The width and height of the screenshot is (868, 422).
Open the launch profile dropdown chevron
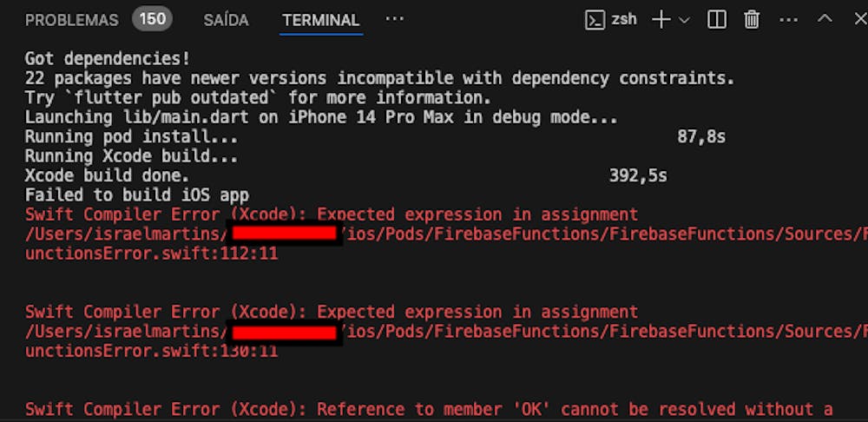click(x=684, y=21)
